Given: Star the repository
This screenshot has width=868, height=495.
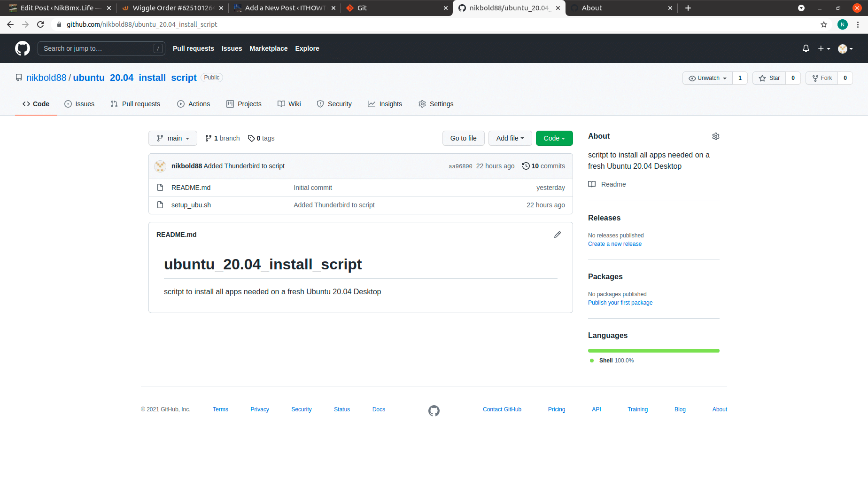Looking at the screenshot, I should click(769, 78).
